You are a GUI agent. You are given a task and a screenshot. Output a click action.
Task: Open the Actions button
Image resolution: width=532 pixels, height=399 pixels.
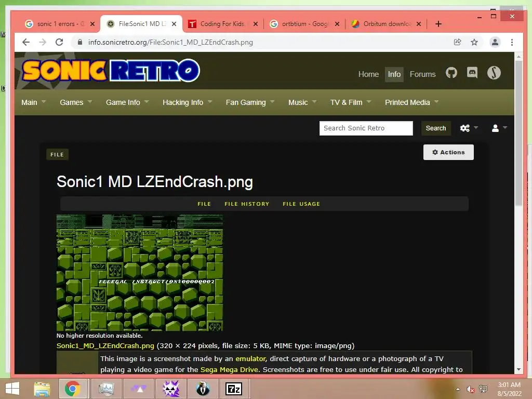click(448, 152)
